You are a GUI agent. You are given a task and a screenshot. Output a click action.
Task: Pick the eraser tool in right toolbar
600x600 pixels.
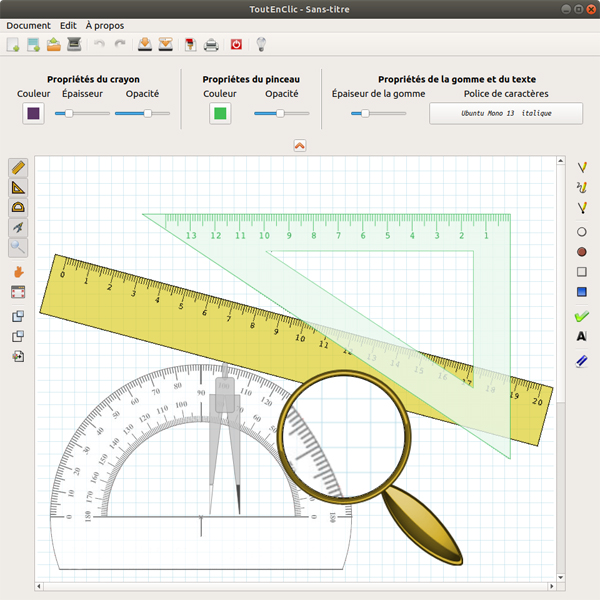(582, 361)
